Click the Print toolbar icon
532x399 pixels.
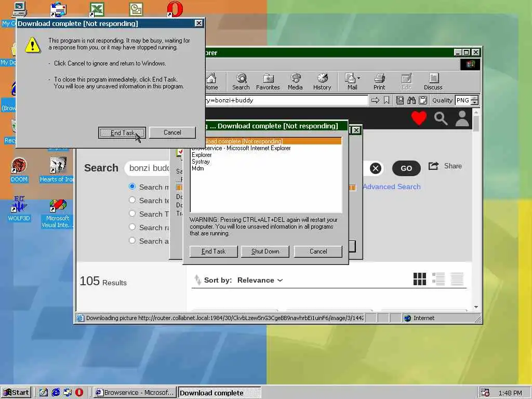point(379,82)
